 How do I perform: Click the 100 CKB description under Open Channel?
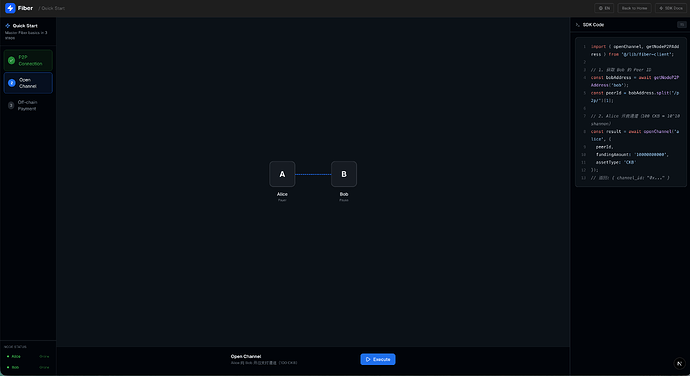tap(264, 363)
